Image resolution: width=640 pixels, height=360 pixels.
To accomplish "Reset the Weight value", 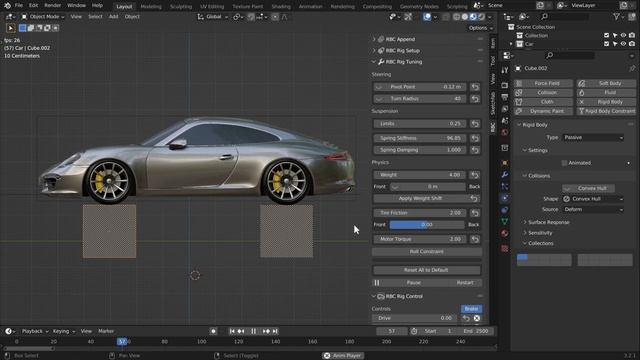I will tap(475, 175).
